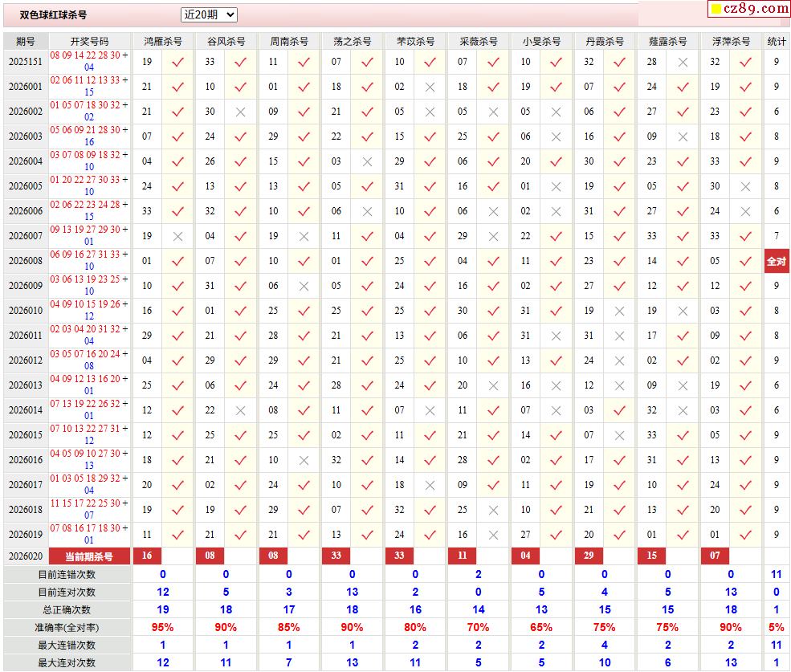This screenshot has width=791, height=672.
Task: Open the 近20期 period dropdown
Action: click(x=209, y=14)
